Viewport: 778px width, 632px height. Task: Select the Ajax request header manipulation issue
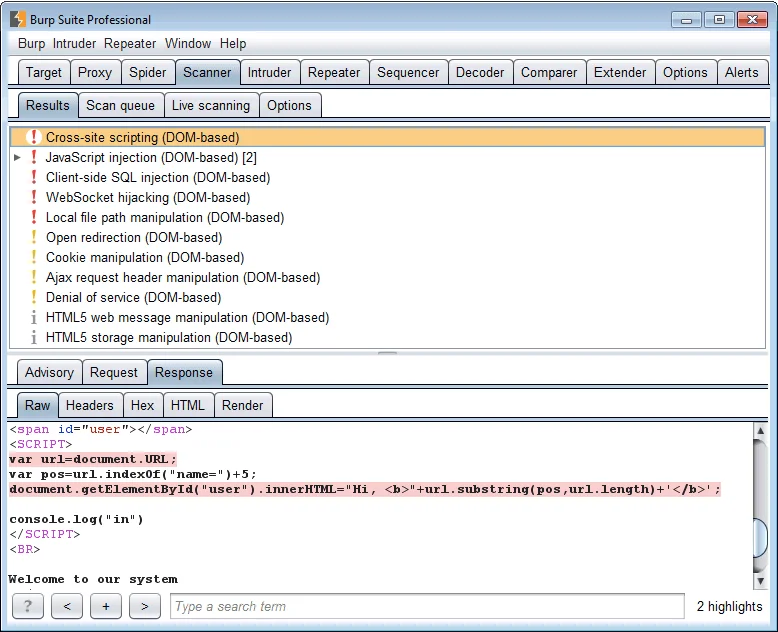[387, 277]
